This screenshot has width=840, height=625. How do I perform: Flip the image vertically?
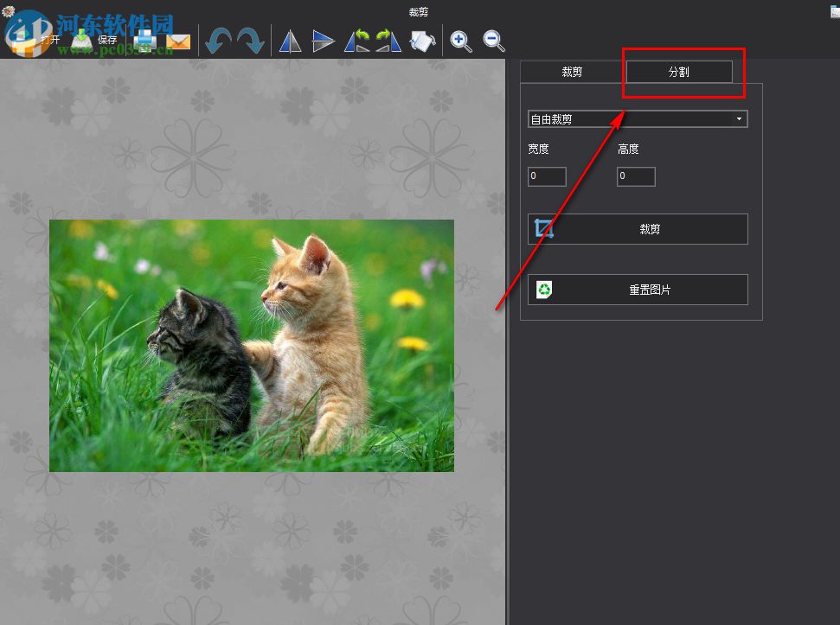(323, 41)
